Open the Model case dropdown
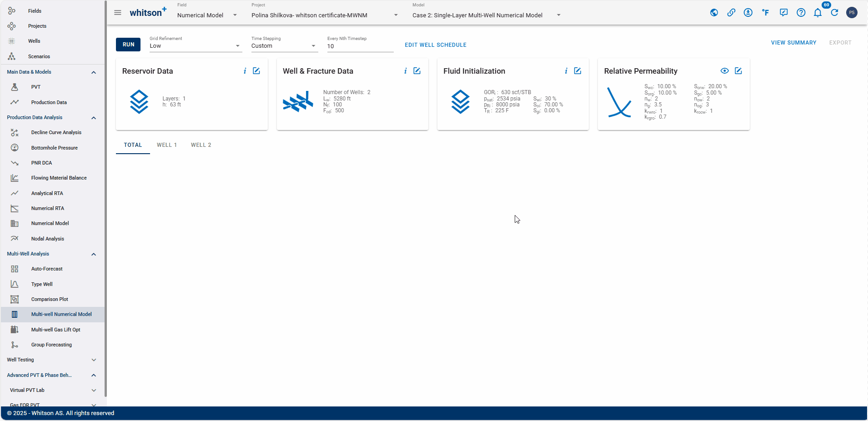Screen dimensions: 868x421 [487, 15]
